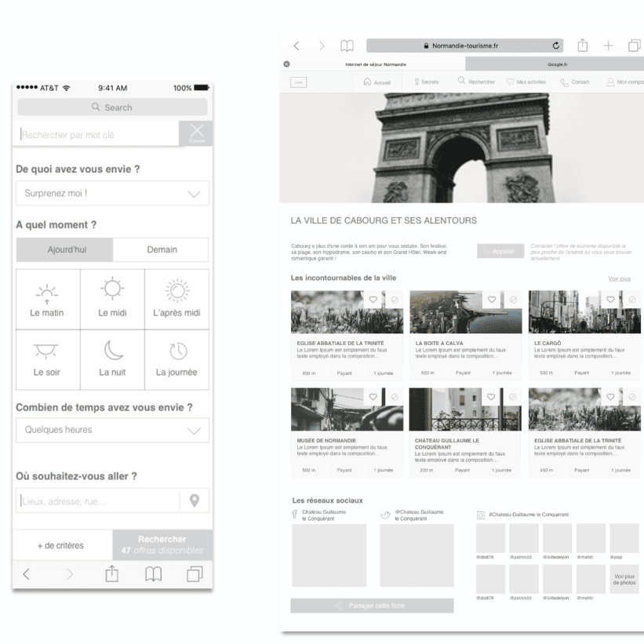The image size is (644, 644).
Task: Click the location pin in the Lieux field
Action: [195, 499]
